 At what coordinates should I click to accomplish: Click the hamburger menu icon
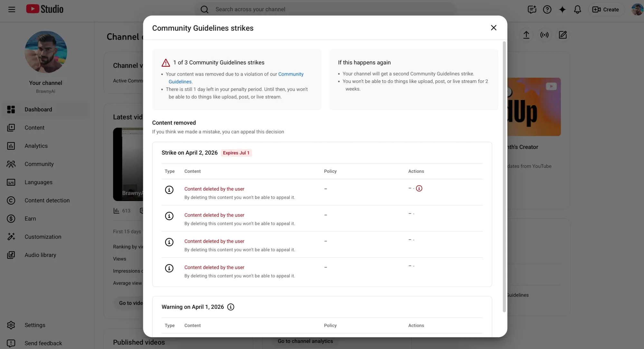[x=12, y=9]
